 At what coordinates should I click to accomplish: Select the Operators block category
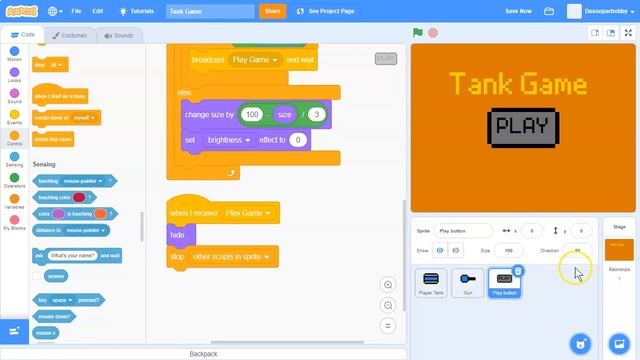(x=14, y=180)
